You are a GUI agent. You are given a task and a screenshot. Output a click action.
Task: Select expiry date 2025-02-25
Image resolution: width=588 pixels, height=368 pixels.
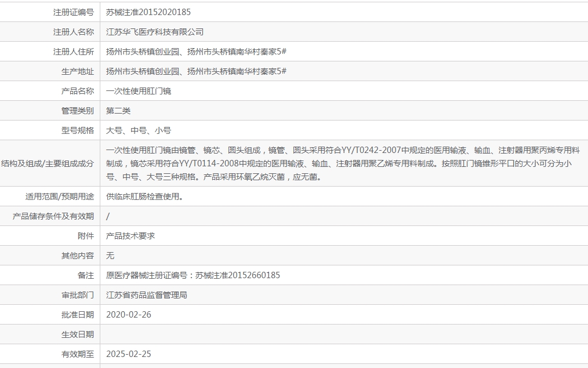click(129, 354)
